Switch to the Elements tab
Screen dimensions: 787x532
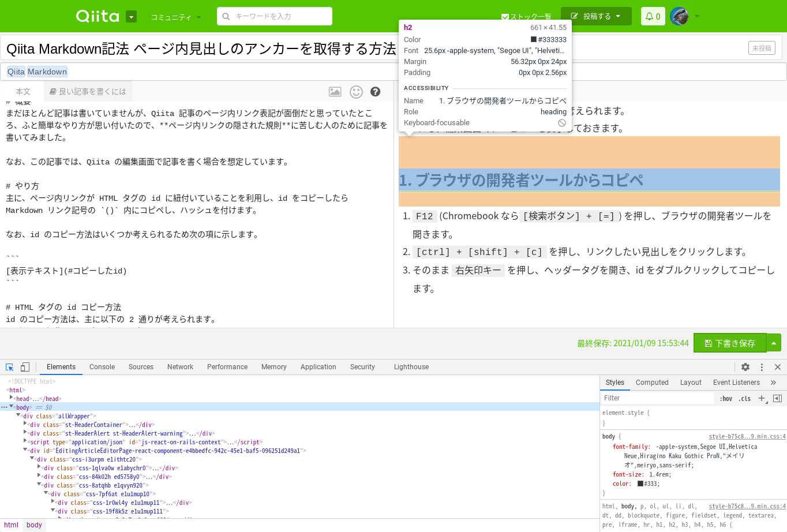(x=61, y=367)
